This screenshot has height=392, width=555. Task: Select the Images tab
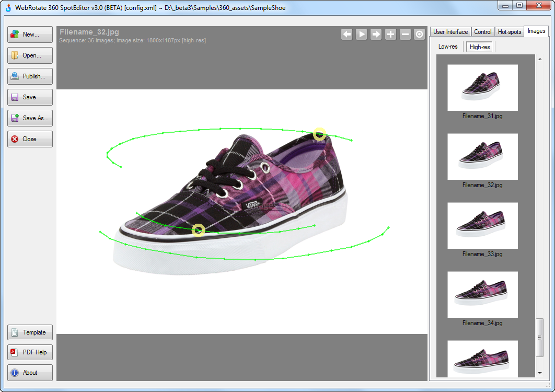(536, 31)
